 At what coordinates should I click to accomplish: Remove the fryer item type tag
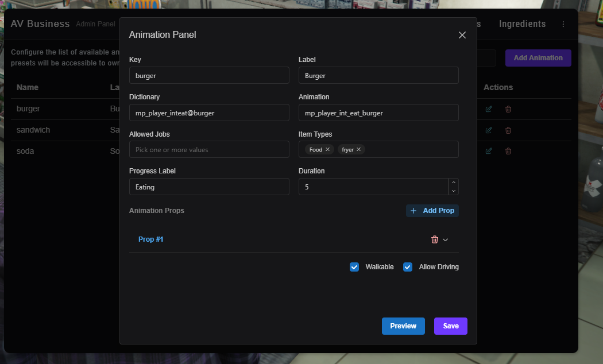[x=358, y=149]
